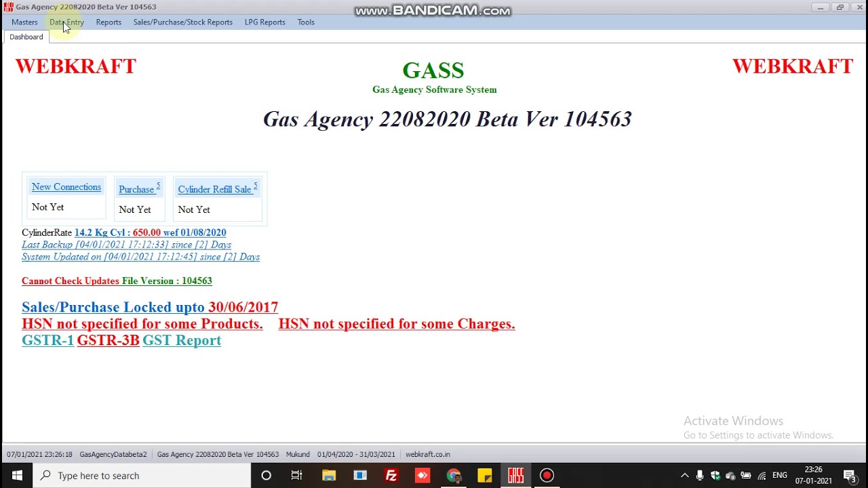
Task: Open Task View on taskbar
Action: coord(296,475)
